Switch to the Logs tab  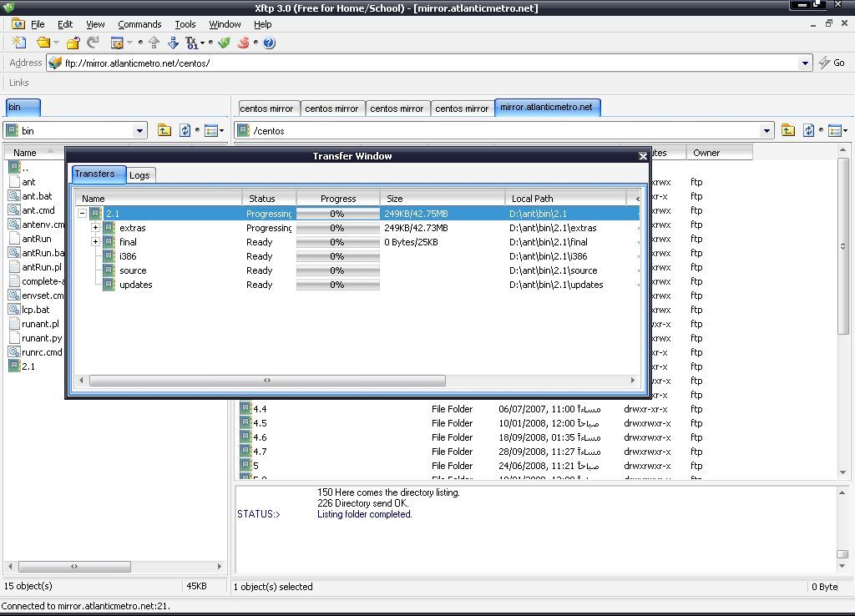(139, 174)
